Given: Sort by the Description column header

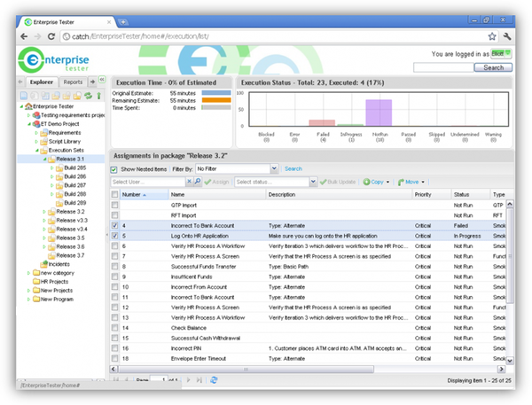Looking at the screenshot, I should pyautogui.click(x=339, y=194).
